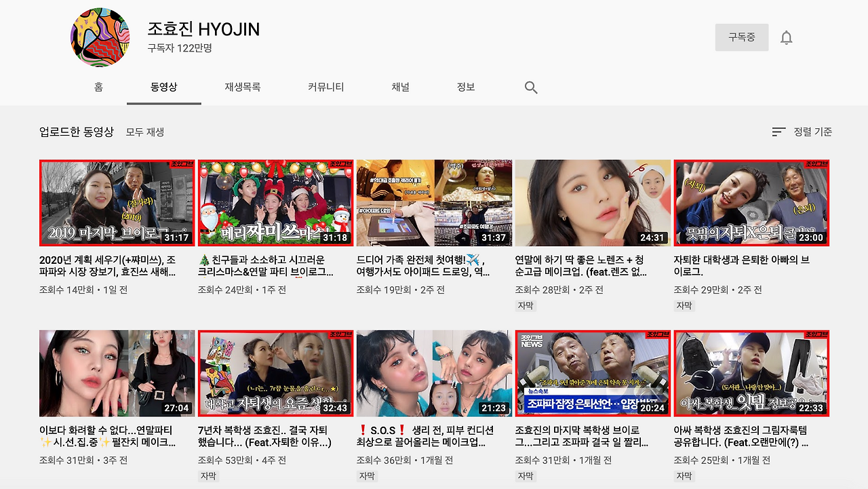
Task: Click title 자퇴한 대학생과 은퇴한 아빠의 브이로그
Action: point(741,266)
